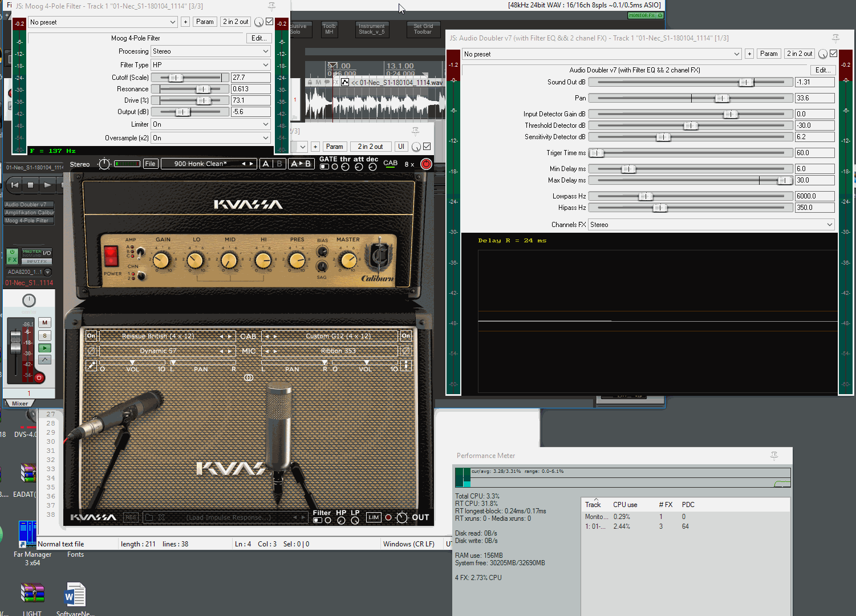Click the stereo link icon between cab mics

pyautogui.click(x=249, y=378)
